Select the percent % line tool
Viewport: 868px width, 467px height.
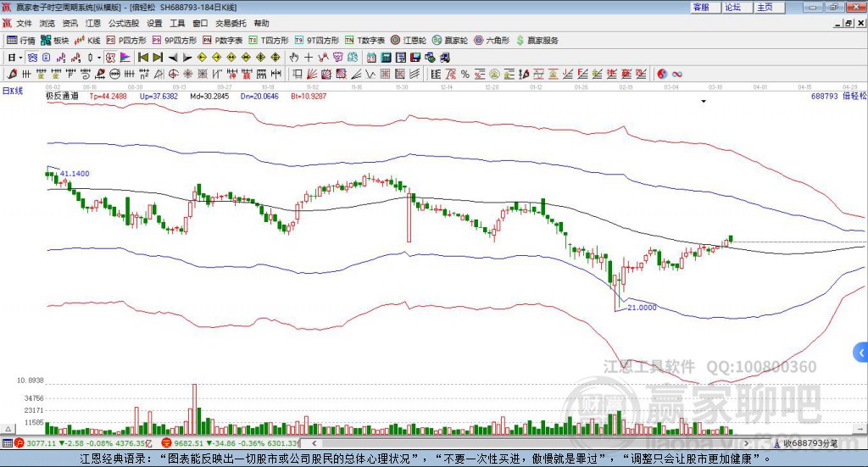(465, 74)
